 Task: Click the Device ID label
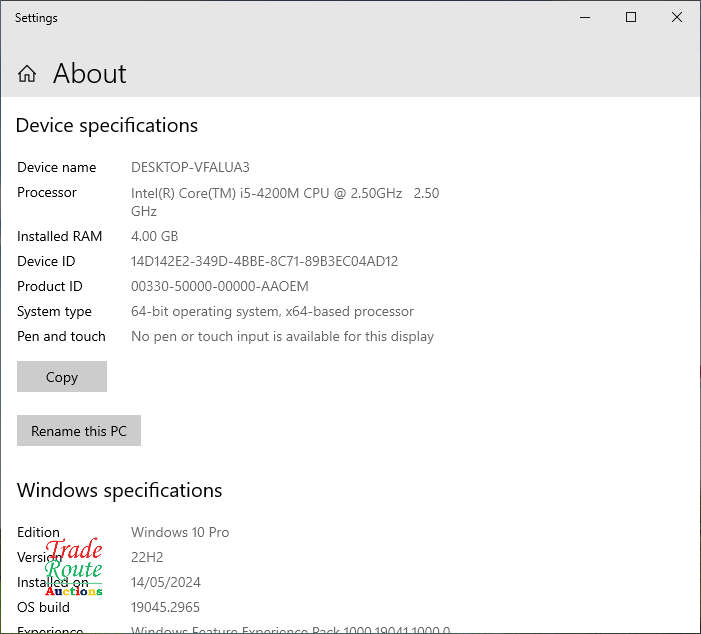[46, 261]
